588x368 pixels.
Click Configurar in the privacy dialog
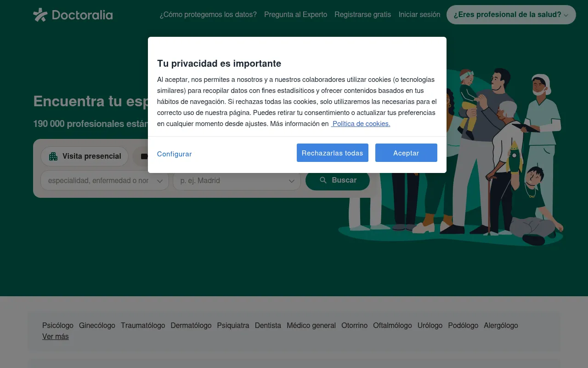point(175,154)
